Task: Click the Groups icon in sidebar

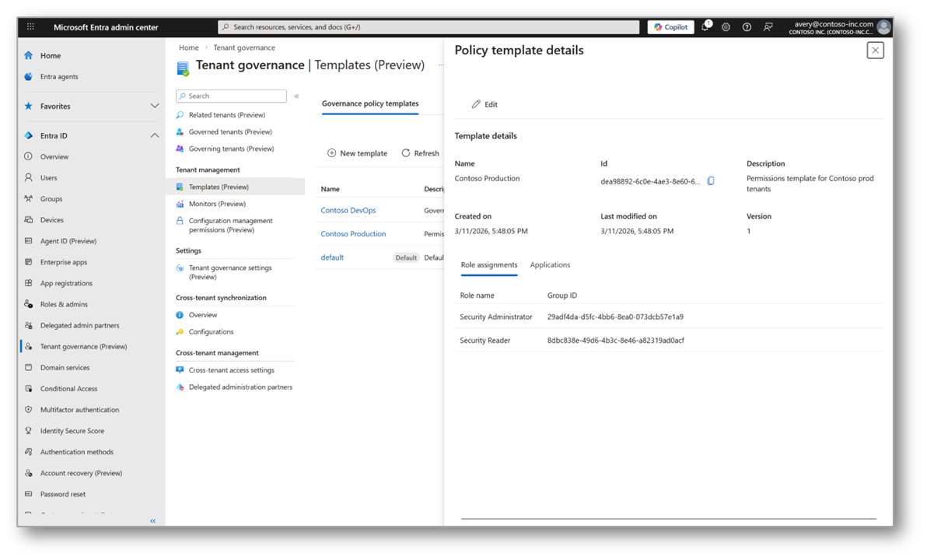Action: click(x=28, y=198)
